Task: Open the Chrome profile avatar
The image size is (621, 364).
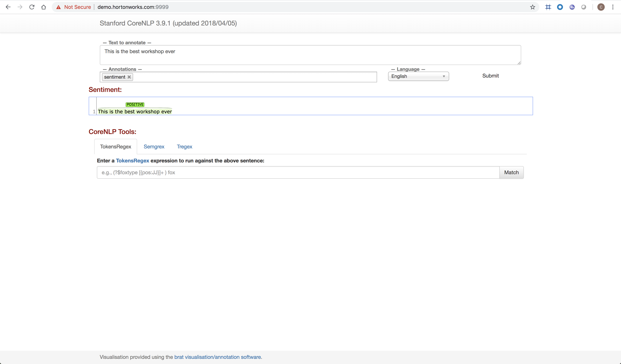Action: coord(601,7)
